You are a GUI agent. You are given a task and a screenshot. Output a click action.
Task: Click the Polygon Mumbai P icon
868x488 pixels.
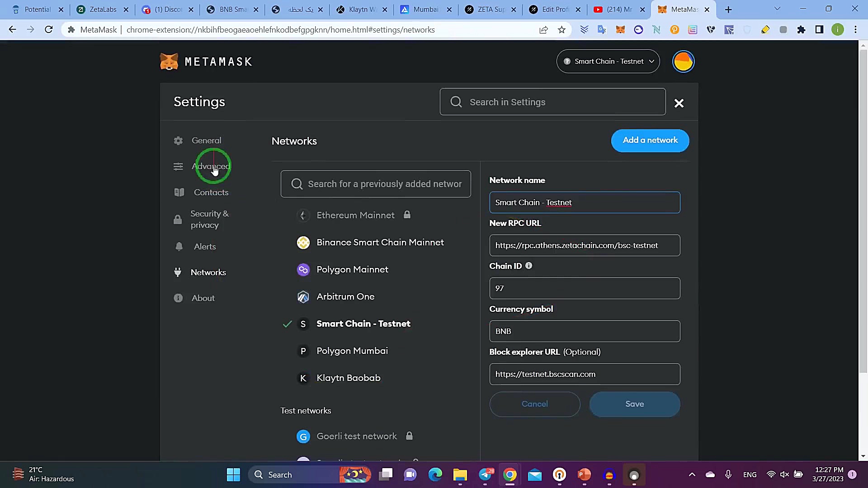point(303,351)
